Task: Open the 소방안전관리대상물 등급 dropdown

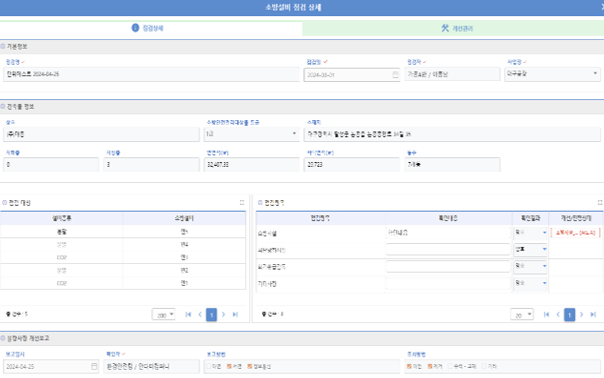Action: (252, 134)
